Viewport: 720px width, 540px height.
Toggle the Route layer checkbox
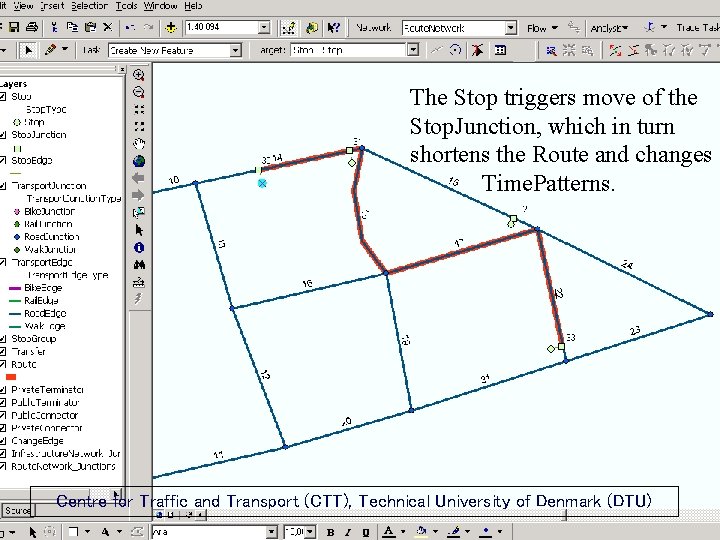(3, 364)
